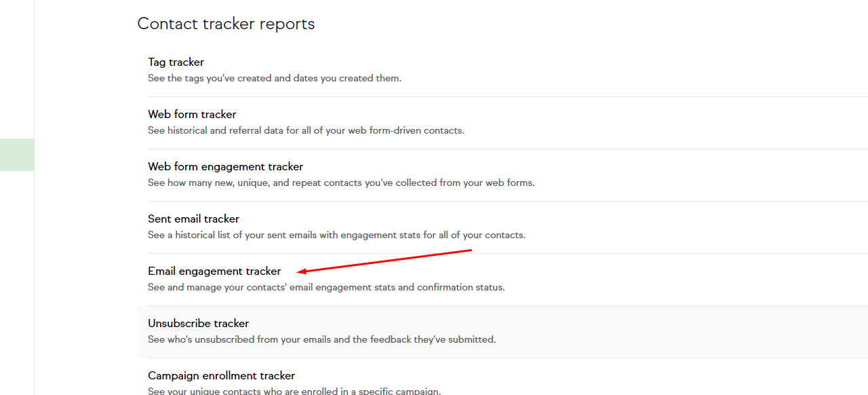Click the Email engagement tracker title

[x=214, y=271]
